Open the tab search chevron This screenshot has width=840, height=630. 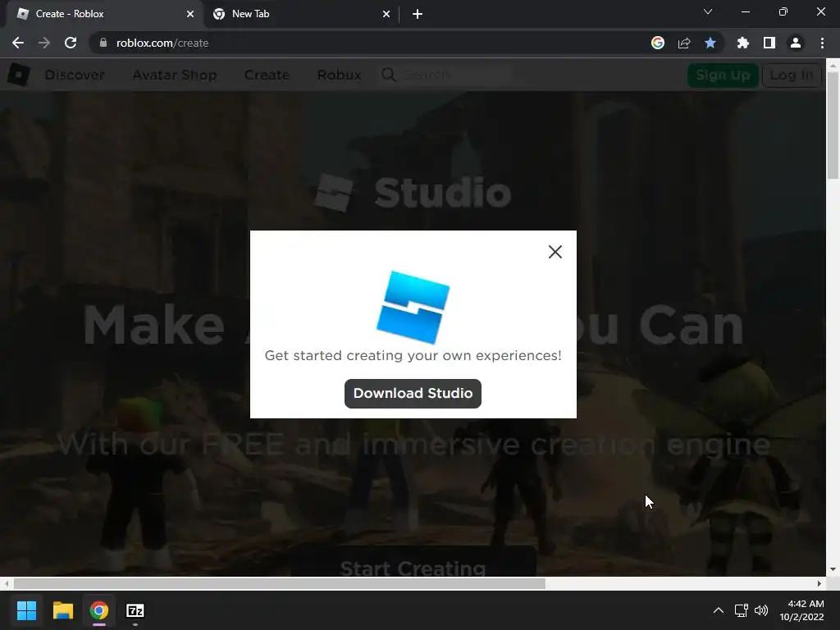tap(708, 11)
